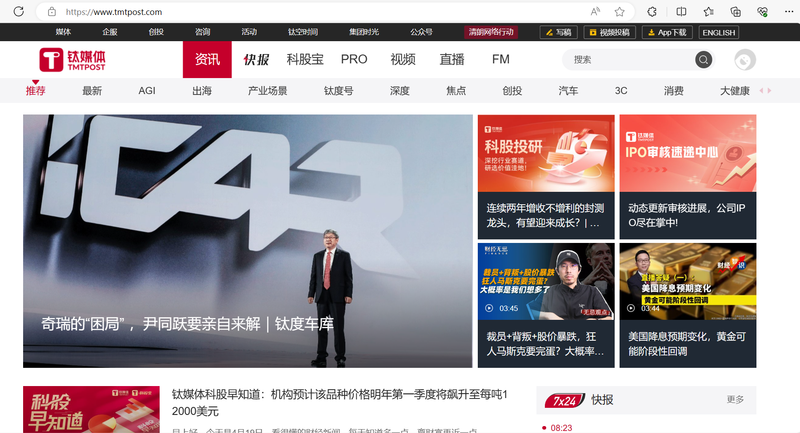Select the FM main tab

pyautogui.click(x=501, y=60)
